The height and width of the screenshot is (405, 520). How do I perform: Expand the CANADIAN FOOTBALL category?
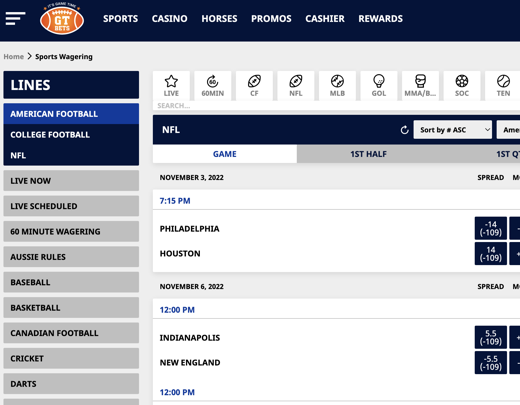(71, 333)
